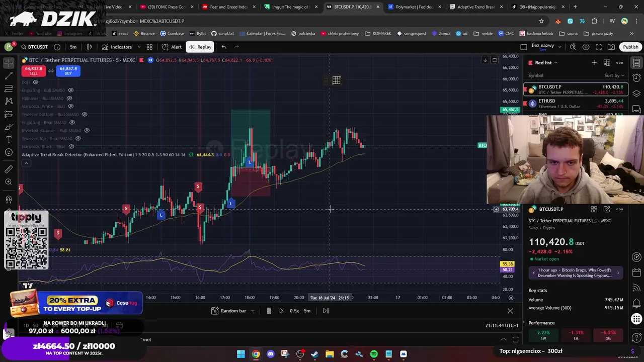This screenshot has height=362, width=644.
Task: Select the brush drawing tool
Action: tap(9, 127)
